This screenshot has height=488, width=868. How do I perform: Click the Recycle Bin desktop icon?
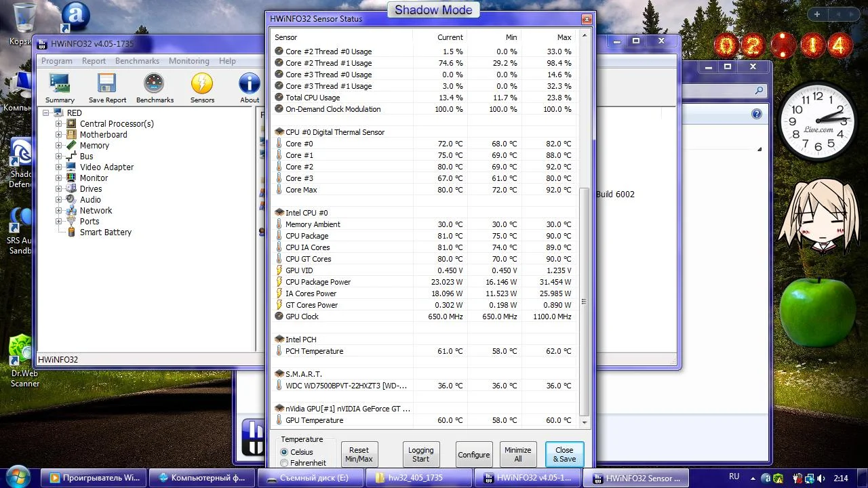click(x=24, y=17)
